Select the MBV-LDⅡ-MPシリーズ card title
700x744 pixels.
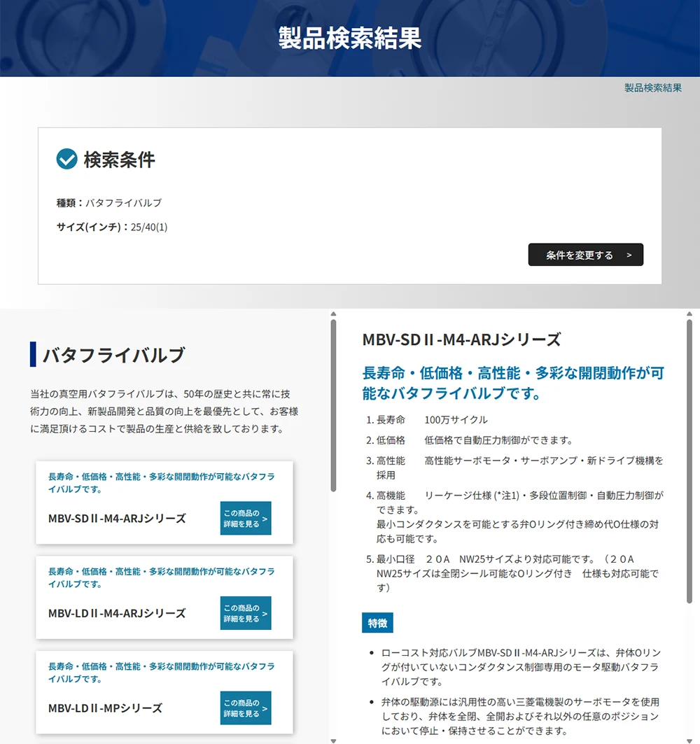tap(105, 708)
